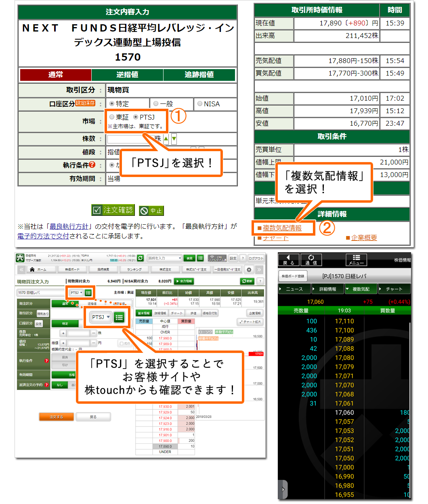This screenshot has height=504, width=428.
Task: Select the 特定 account radio button
Action: tap(112, 103)
